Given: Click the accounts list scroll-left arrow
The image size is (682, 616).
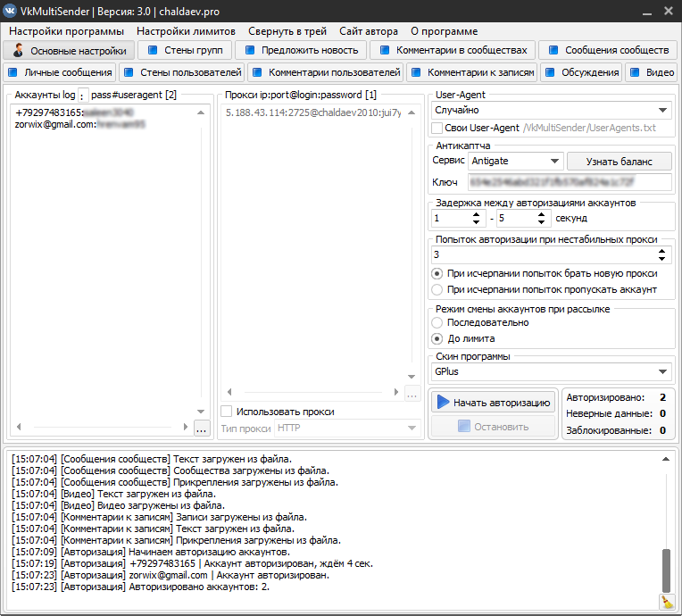Looking at the screenshot, I should coord(19,427).
